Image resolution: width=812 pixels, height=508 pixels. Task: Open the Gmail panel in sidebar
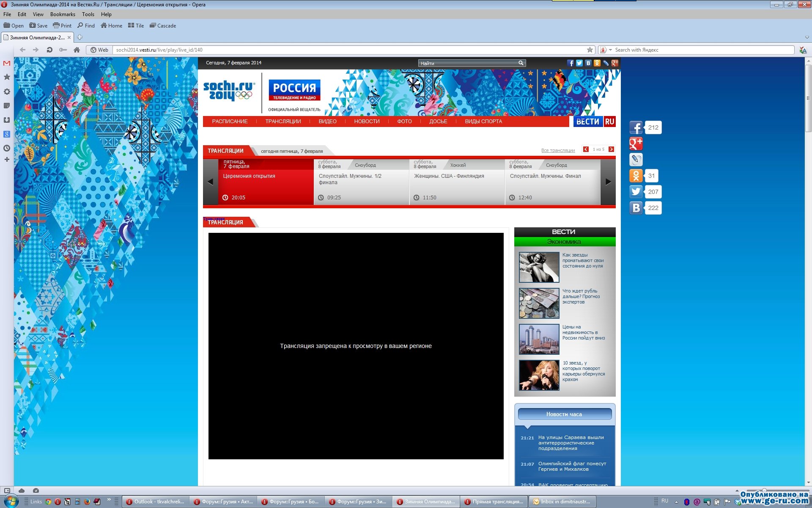(x=7, y=63)
